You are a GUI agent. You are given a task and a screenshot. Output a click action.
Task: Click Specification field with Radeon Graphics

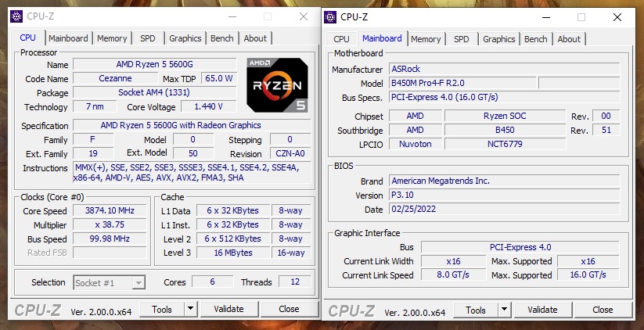192,126
